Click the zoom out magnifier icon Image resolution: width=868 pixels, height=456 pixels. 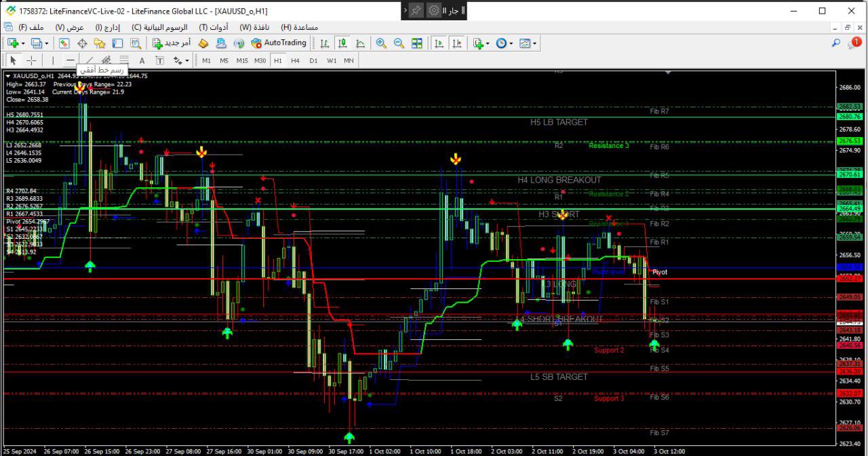tap(399, 43)
